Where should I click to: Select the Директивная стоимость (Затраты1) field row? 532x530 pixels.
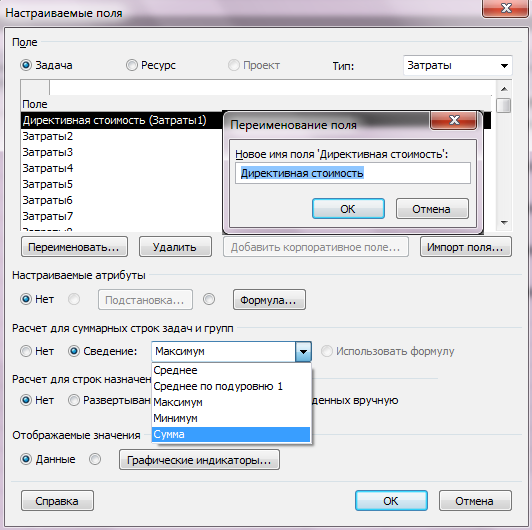(121, 120)
